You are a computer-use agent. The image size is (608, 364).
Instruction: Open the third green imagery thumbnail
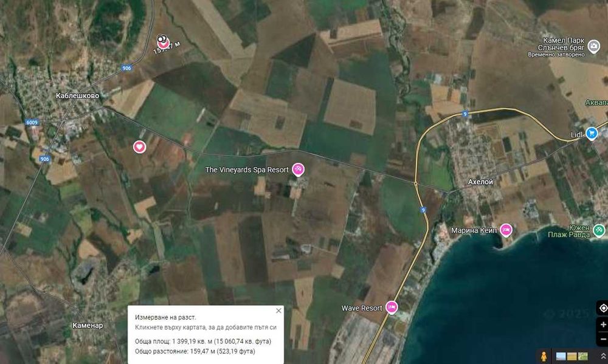click(583, 356)
